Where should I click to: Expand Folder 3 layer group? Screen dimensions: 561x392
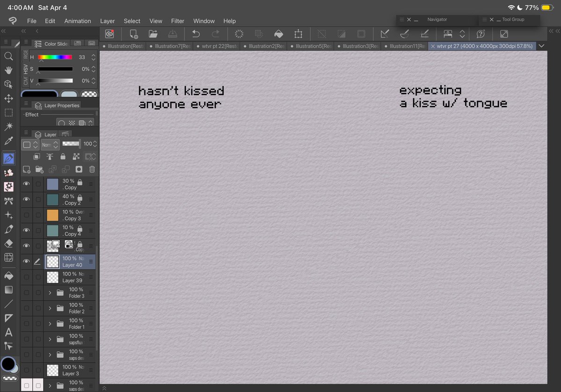50,292
